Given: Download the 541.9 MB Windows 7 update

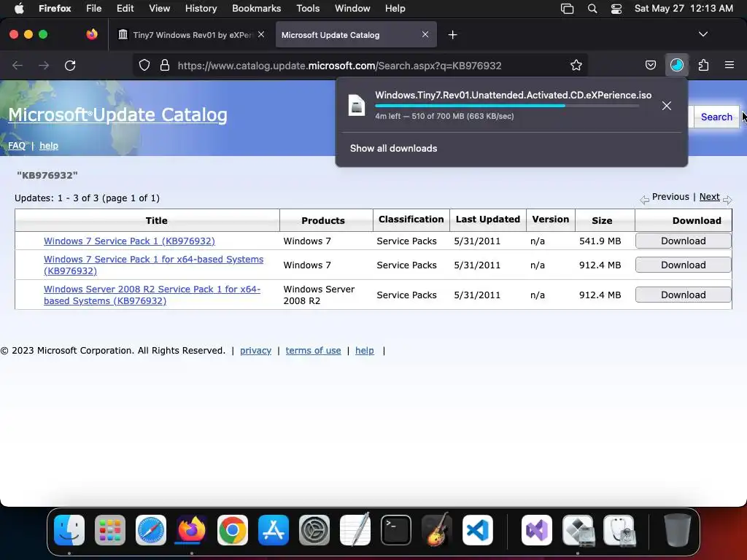Looking at the screenshot, I should [683, 241].
